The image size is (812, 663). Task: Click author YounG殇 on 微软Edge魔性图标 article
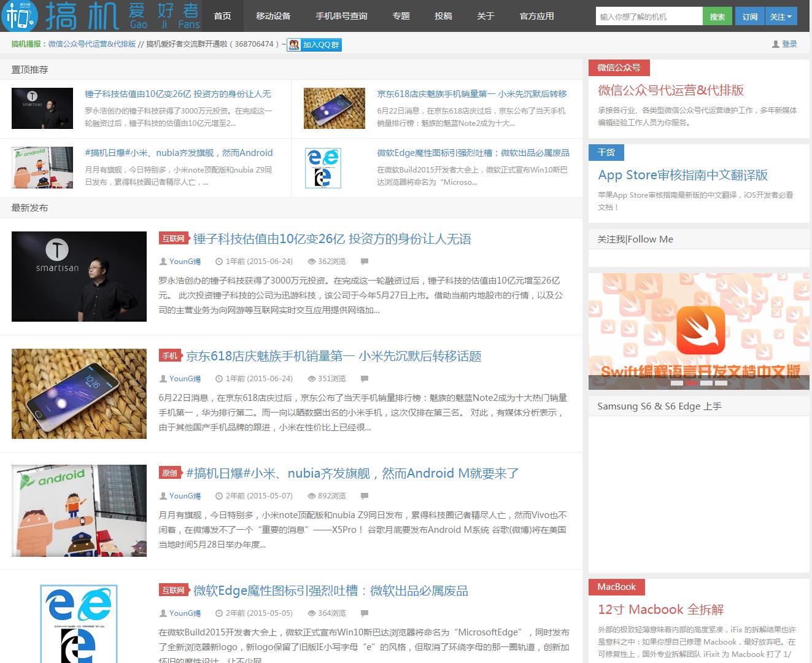pyautogui.click(x=185, y=613)
